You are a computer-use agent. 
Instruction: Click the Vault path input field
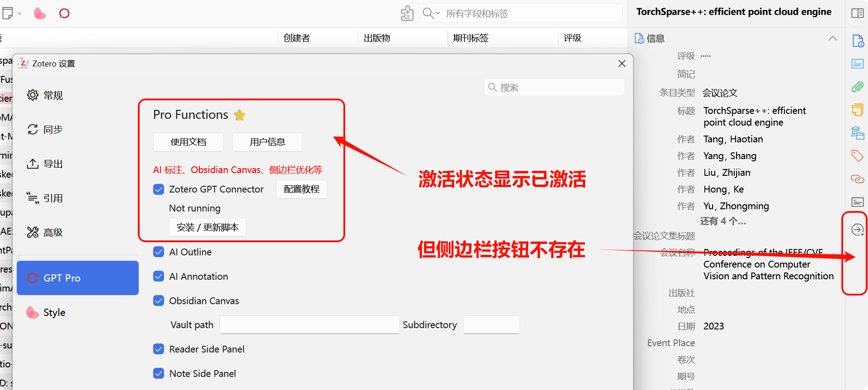[x=310, y=324]
